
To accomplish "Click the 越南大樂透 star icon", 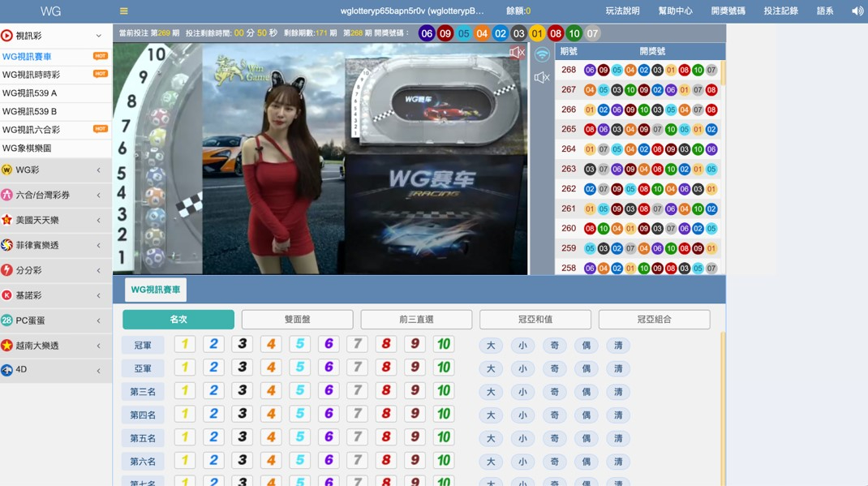I will click(7, 346).
